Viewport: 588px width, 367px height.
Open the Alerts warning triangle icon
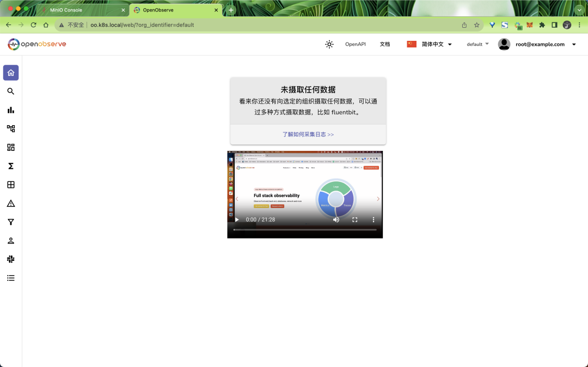11,203
